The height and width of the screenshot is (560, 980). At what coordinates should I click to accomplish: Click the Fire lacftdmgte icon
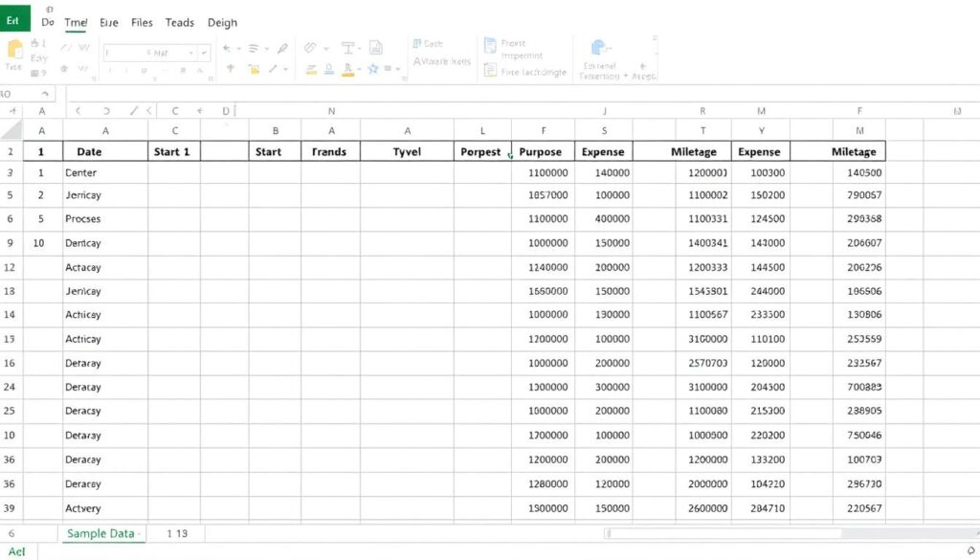490,71
